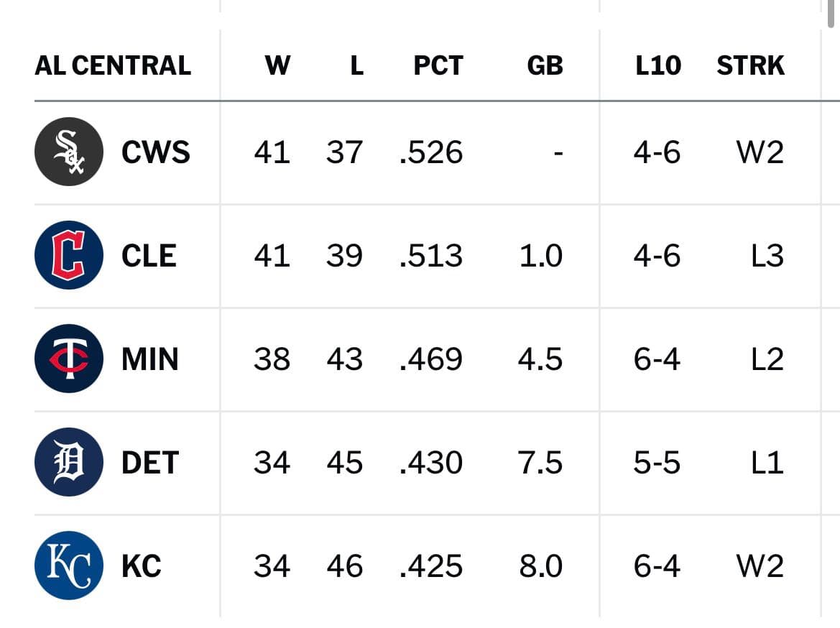Click the Cleveland Guardians logo
840x628 pixels.
tap(68, 255)
